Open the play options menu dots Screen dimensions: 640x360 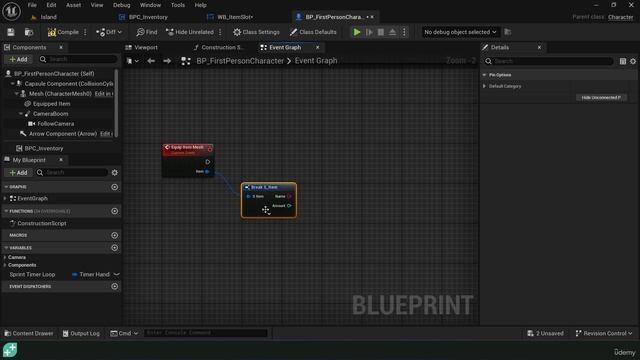pos(404,32)
